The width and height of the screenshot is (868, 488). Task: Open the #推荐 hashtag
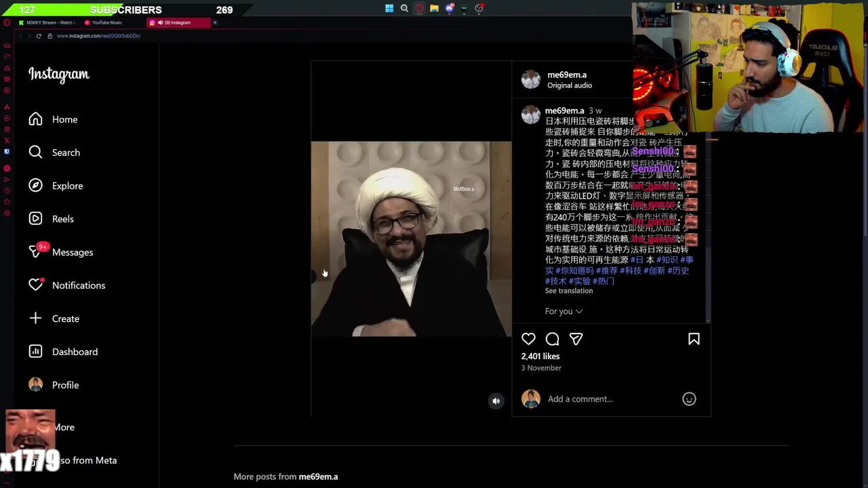click(607, 270)
